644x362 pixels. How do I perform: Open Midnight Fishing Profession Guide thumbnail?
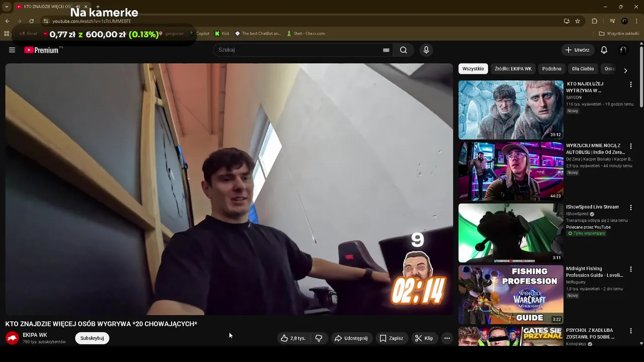click(511, 295)
